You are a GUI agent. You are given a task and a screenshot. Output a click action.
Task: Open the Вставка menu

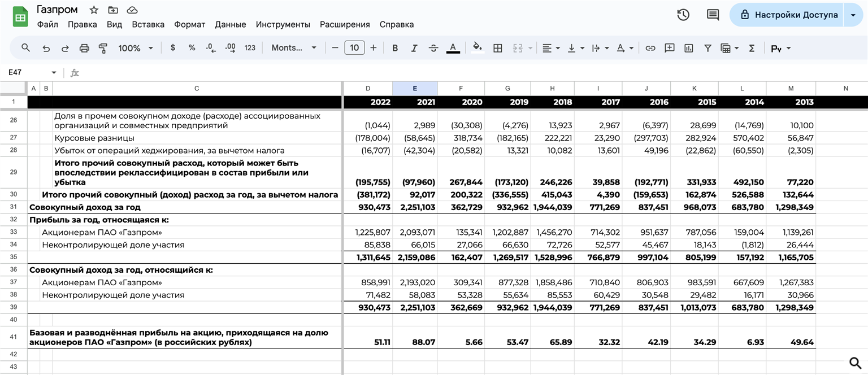(x=148, y=25)
